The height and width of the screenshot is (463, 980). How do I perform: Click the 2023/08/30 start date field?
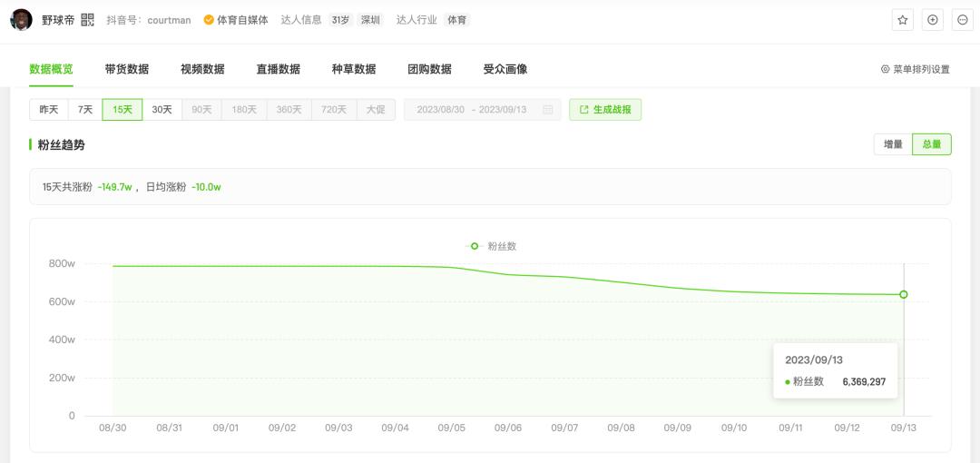tap(440, 110)
